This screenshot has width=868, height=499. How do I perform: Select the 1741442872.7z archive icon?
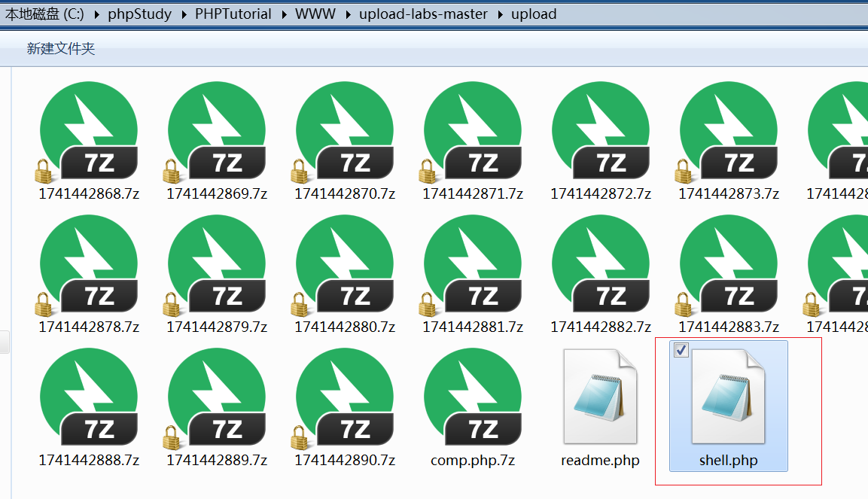600,132
